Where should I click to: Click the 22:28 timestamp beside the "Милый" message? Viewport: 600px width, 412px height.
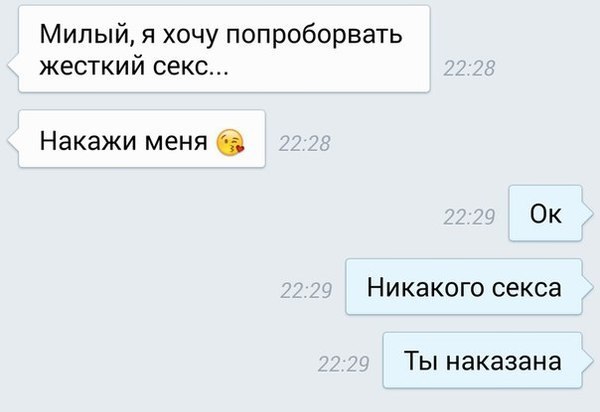pos(469,69)
